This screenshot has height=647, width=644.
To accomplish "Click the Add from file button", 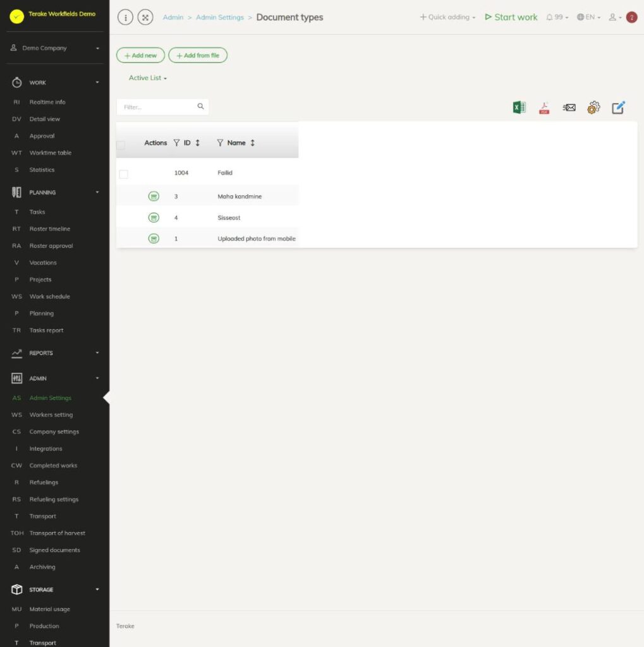I will (198, 56).
